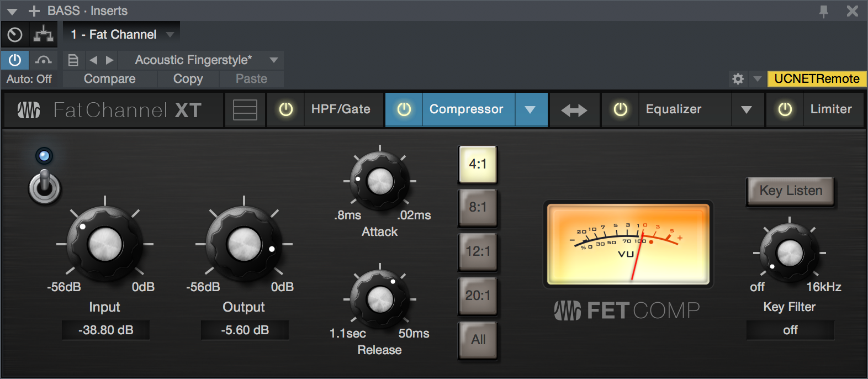Screen dimensions: 868x379
Task: Toggle the Limiter power button
Action: (x=785, y=109)
